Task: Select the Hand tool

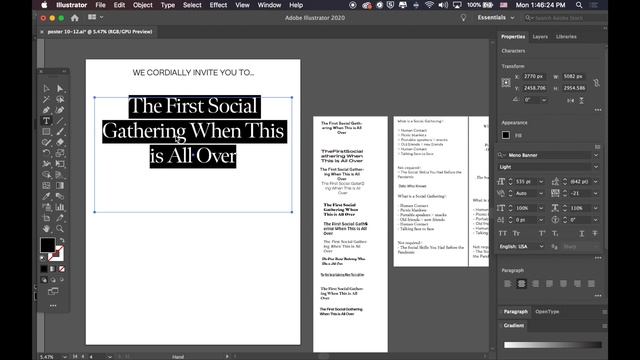Action: (x=46, y=229)
